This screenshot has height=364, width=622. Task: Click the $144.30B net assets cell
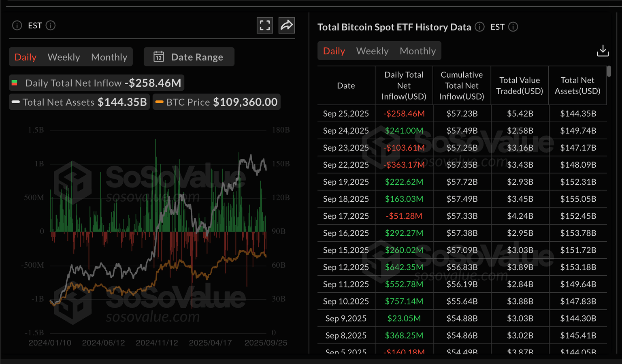(578, 319)
